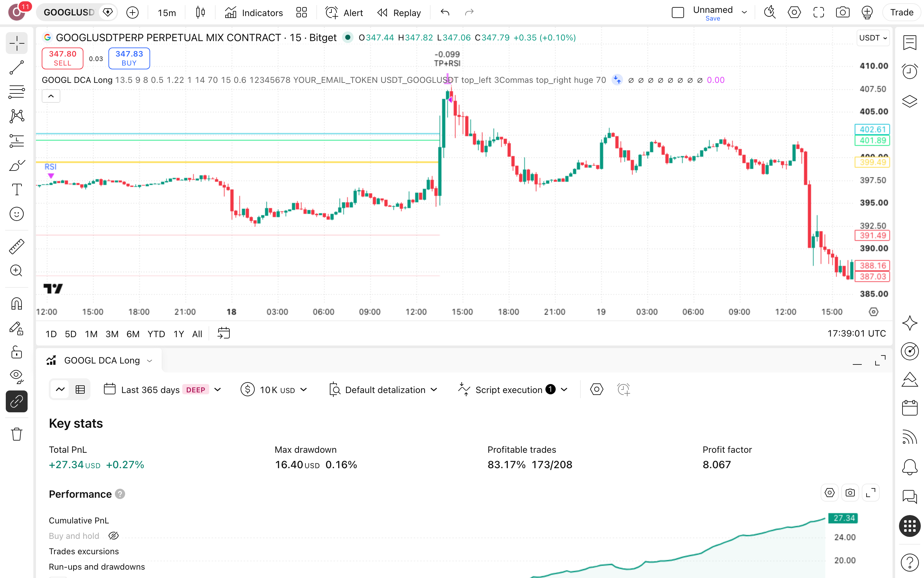Select the trend line drawing tool
Viewport: 924px width, 578px height.
(x=16, y=67)
